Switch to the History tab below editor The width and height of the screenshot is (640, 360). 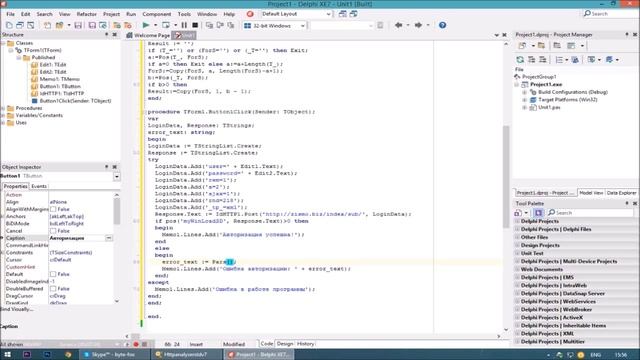pyautogui.click(x=305, y=344)
